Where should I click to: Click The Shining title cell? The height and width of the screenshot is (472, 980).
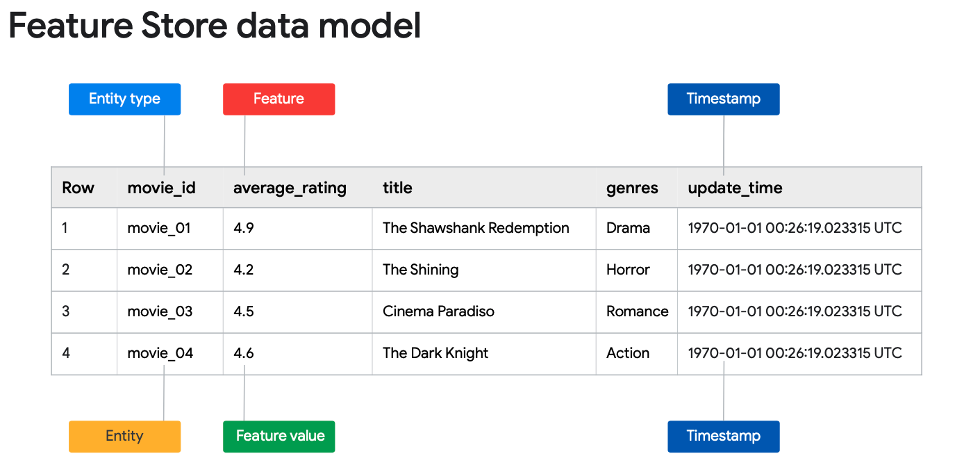420,270
